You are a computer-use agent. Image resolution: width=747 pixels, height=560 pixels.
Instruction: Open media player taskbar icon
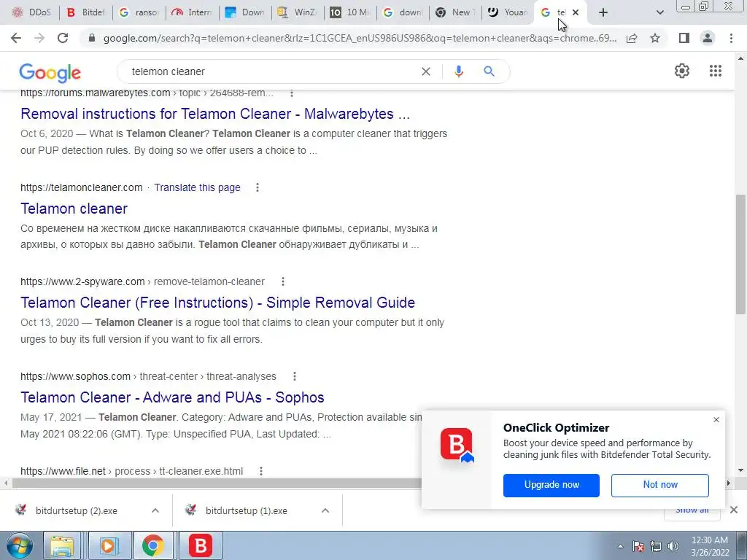click(x=109, y=545)
